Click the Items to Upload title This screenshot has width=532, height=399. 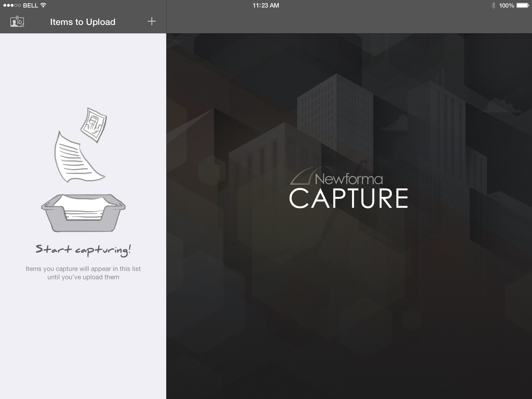83,22
